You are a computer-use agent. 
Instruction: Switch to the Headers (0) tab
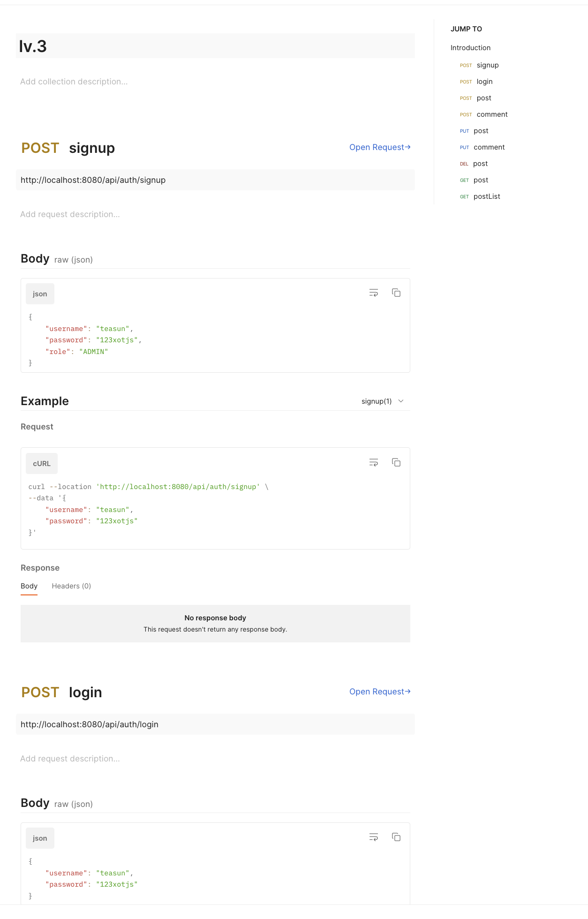click(71, 586)
